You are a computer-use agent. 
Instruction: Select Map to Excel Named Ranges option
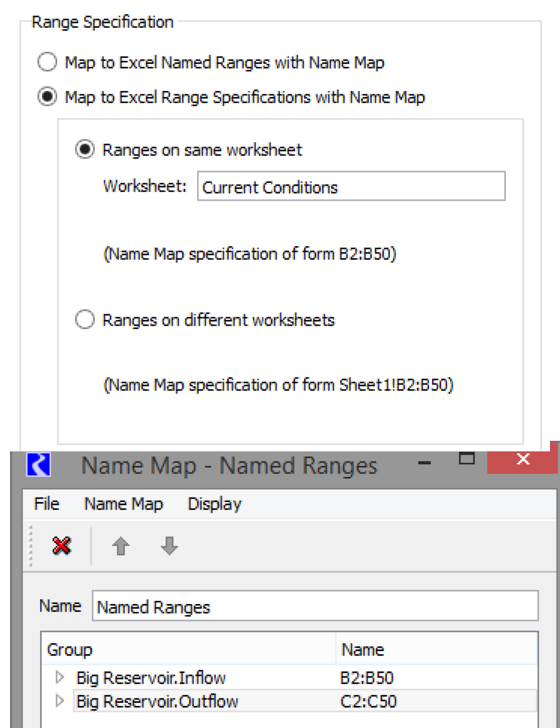pos(47,62)
